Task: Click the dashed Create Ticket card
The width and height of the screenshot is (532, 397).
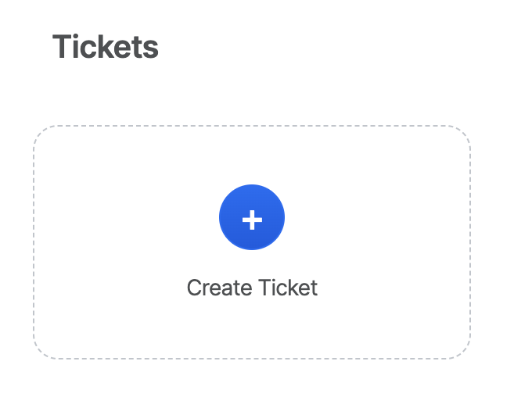Action: coord(252,242)
